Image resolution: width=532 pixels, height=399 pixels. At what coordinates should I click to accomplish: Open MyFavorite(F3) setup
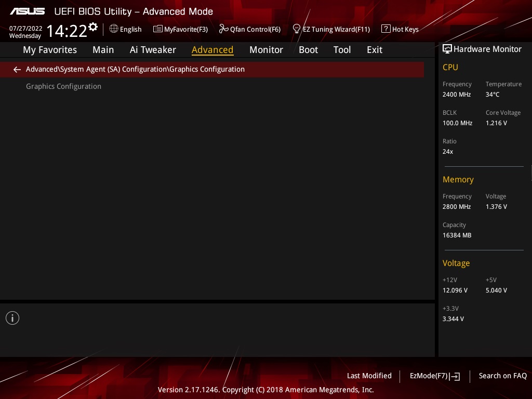coord(186,29)
